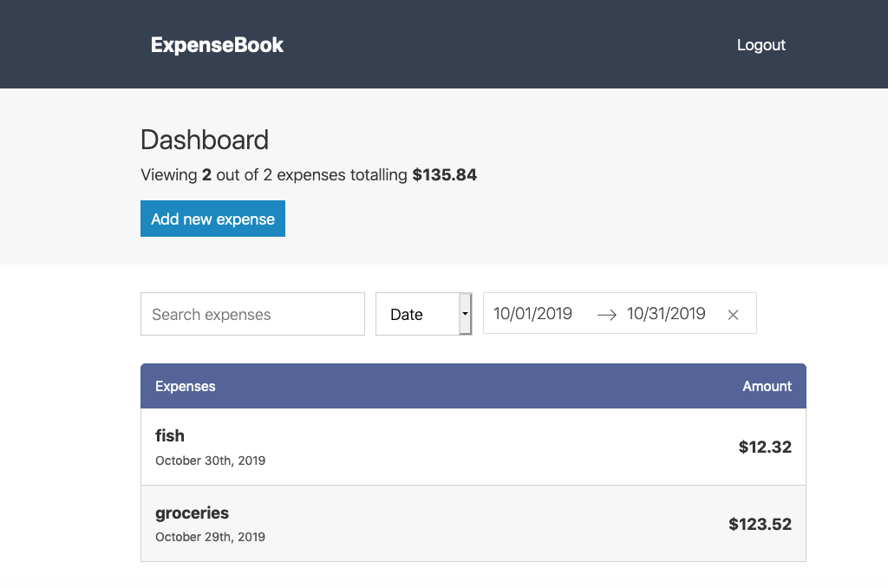Focus the Search expenses field
This screenshot has width=888, height=588.
[252, 314]
